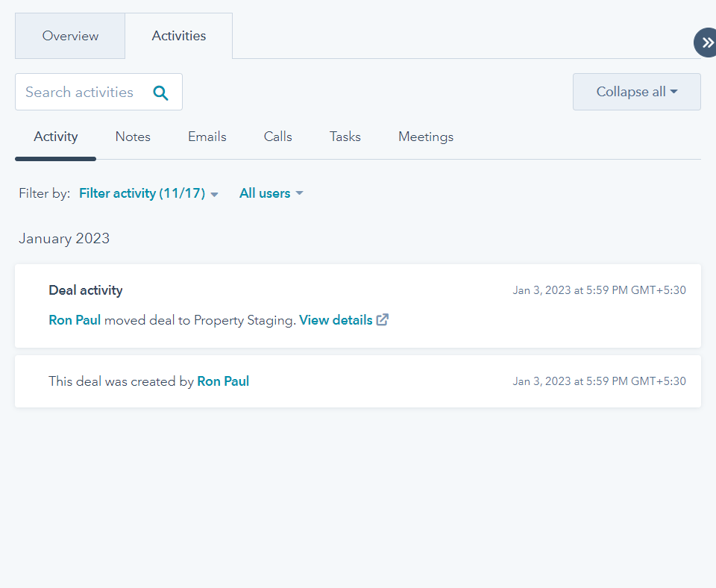Switch to the Emails activity section
The image size is (716, 588).
pyautogui.click(x=207, y=137)
